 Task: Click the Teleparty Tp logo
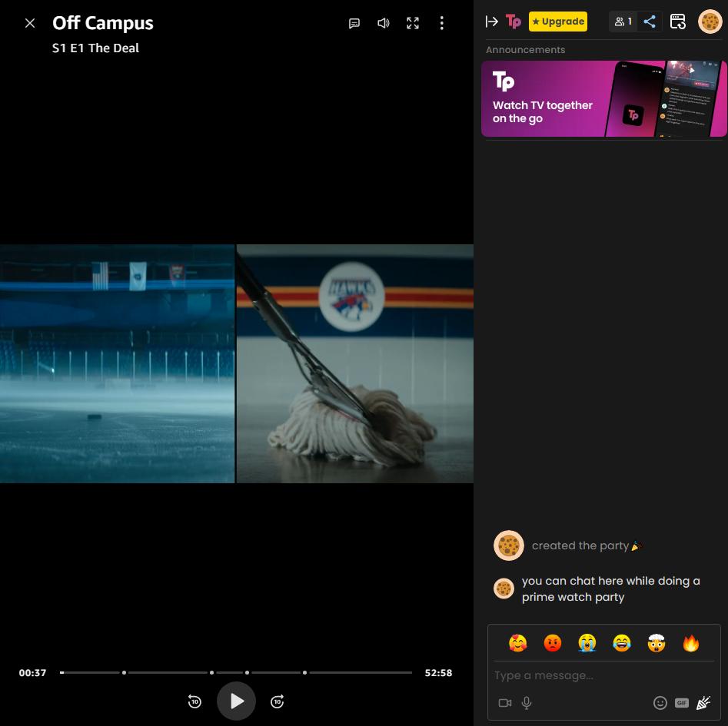click(514, 22)
